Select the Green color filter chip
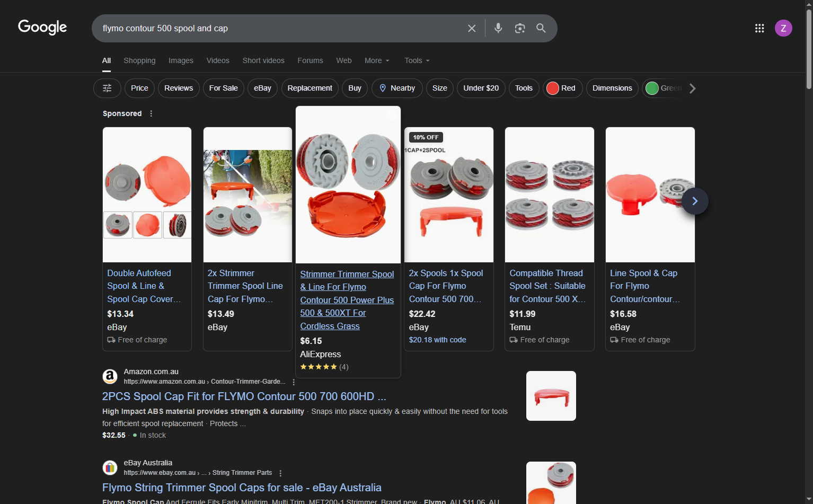This screenshot has height=504, width=813. (663, 88)
